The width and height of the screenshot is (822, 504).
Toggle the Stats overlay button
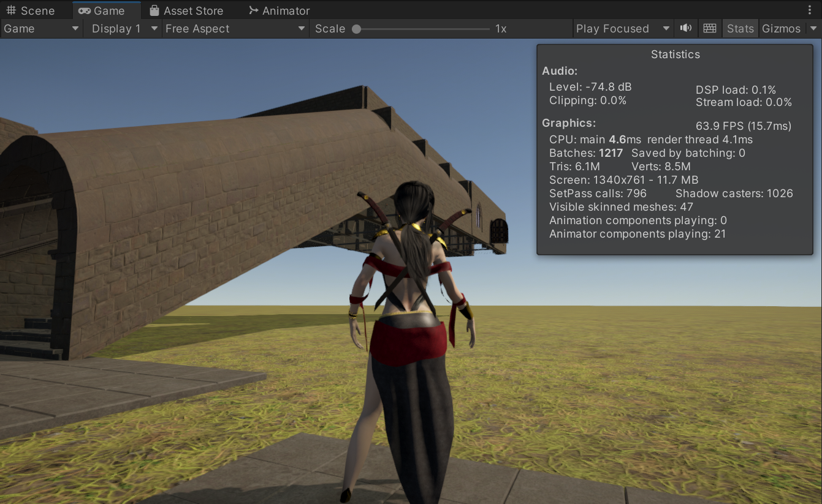[x=740, y=29]
